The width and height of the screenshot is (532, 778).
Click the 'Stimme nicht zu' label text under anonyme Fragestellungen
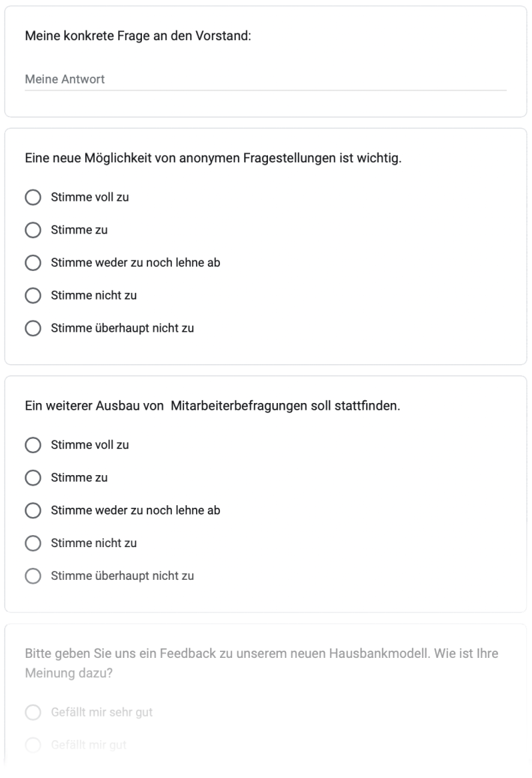click(94, 296)
